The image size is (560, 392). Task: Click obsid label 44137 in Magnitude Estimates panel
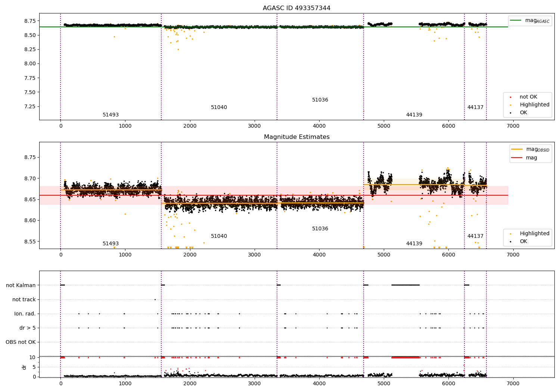pos(475,236)
